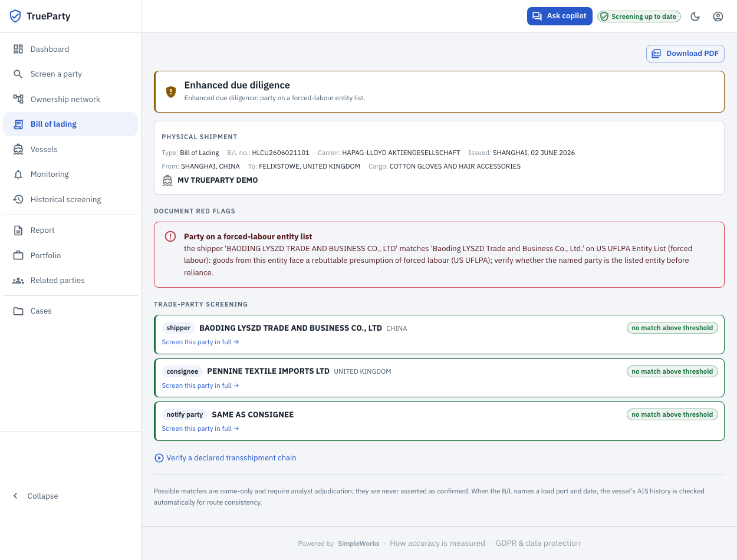737x560 pixels.
Task: Click the notify party's no match badge
Action: pos(672,414)
